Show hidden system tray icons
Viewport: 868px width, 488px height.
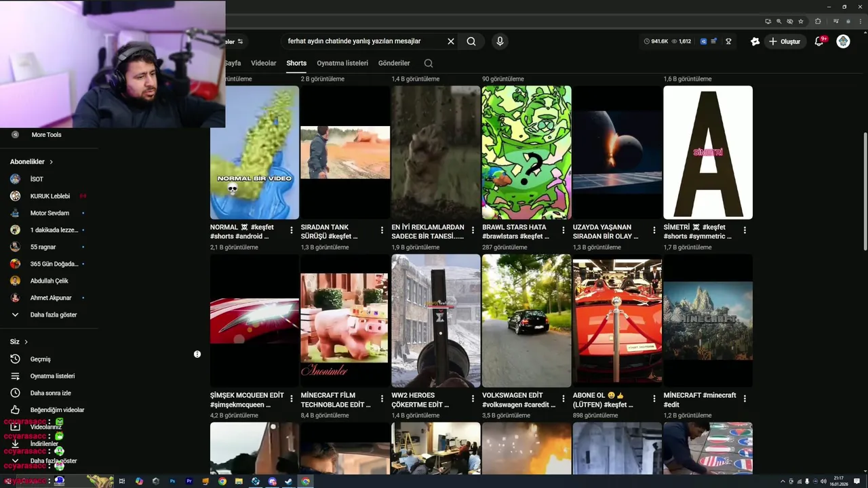click(x=783, y=481)
